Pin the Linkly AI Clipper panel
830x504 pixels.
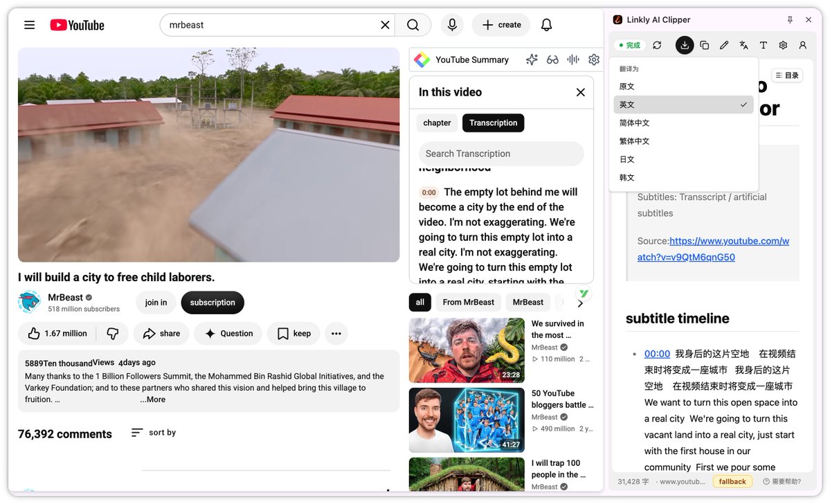(790, 19)
